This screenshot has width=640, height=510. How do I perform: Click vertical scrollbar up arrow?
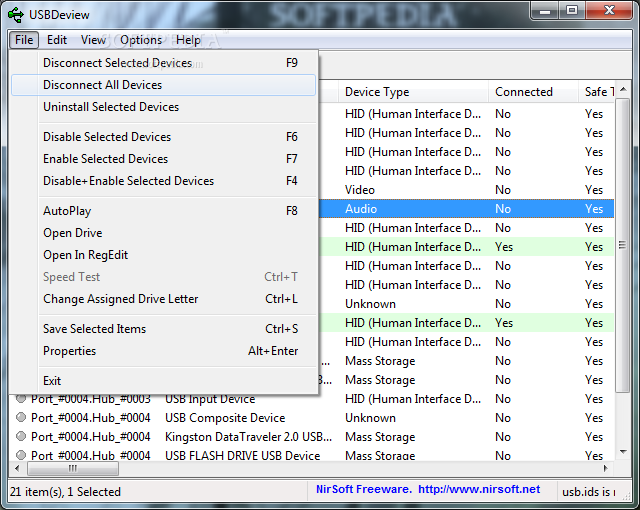coord(623,89)
